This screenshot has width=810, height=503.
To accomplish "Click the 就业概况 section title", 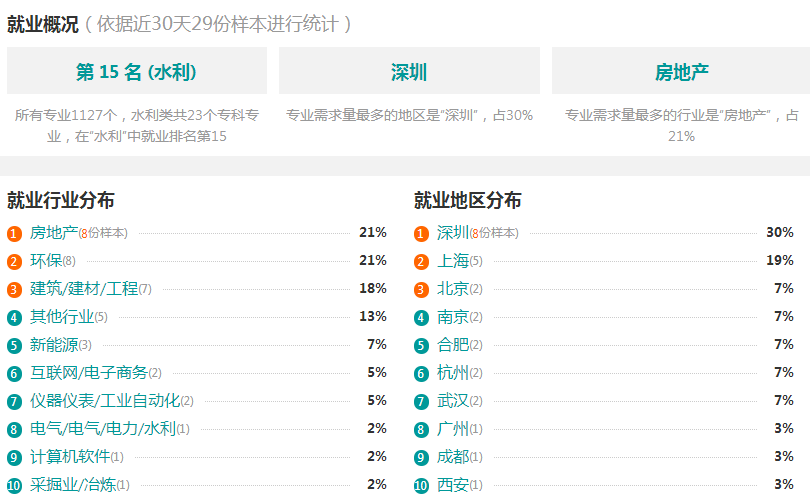I will (43, 24).
